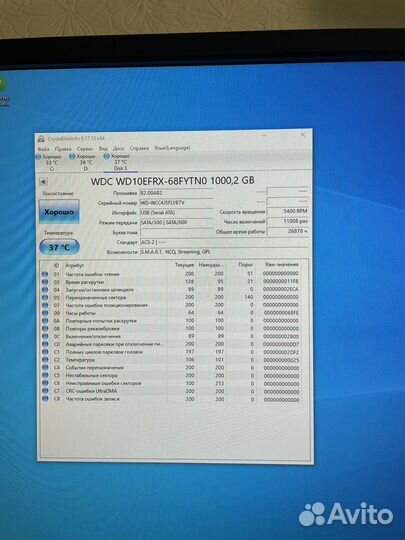Click status icon for attribute C4 row
This screenshot has height=540, width=405.
pyautogui.click(x=45, y=367)
